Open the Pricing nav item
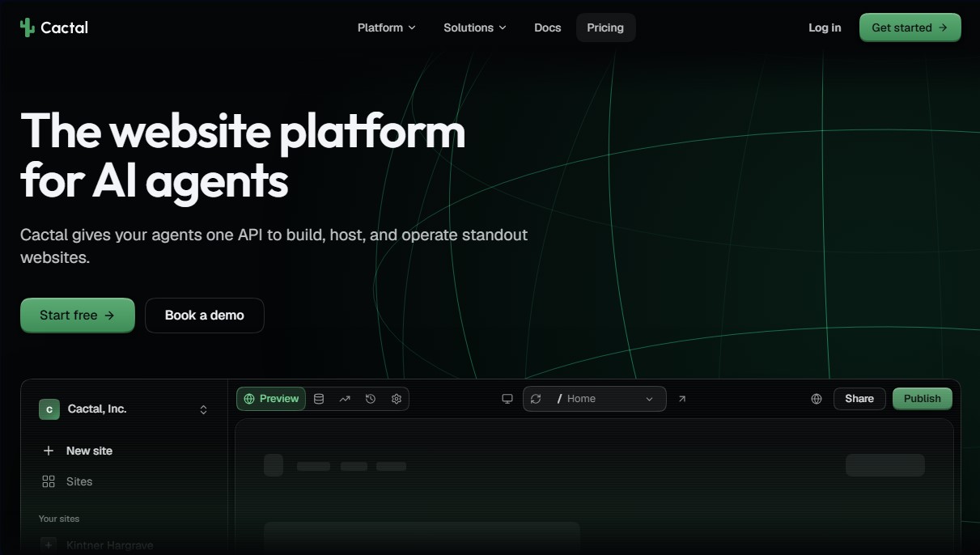The width and height of the screenshot is (980, 555). click(x=605, y=28)
